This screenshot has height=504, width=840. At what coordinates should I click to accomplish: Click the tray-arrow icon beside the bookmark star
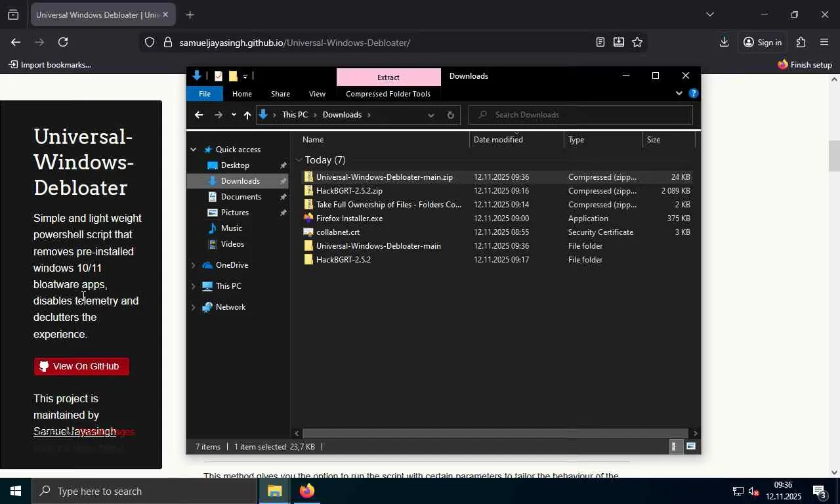coord(618,42)
